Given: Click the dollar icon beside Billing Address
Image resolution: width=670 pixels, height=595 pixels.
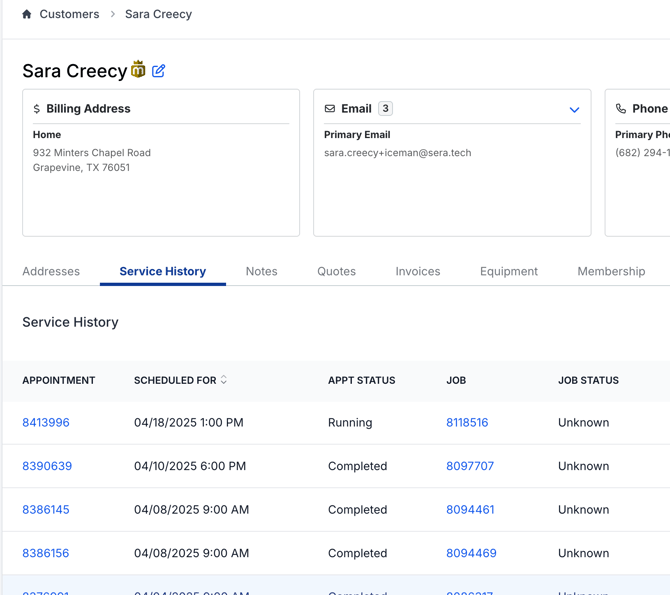Looking at the screenshot, I should 37,109.
